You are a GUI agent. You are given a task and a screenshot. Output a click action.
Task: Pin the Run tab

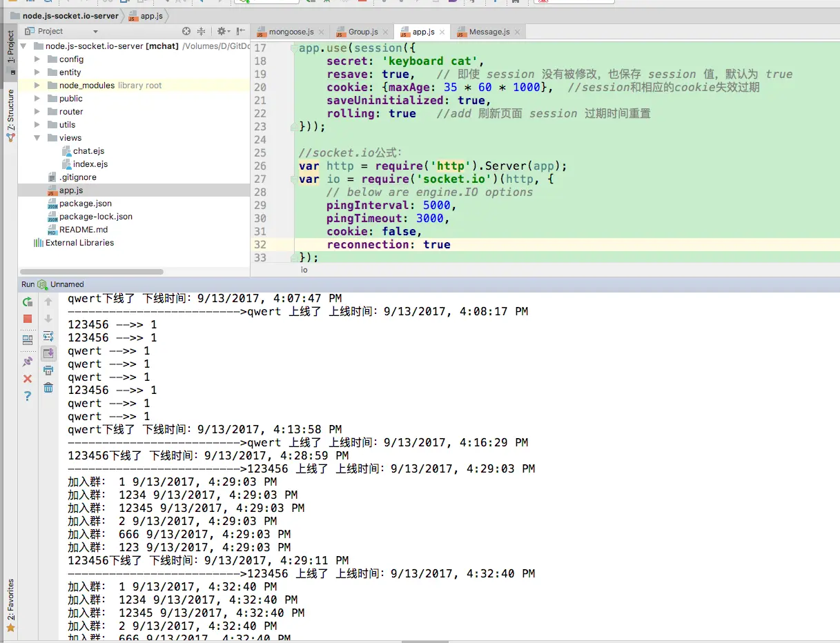28,362
